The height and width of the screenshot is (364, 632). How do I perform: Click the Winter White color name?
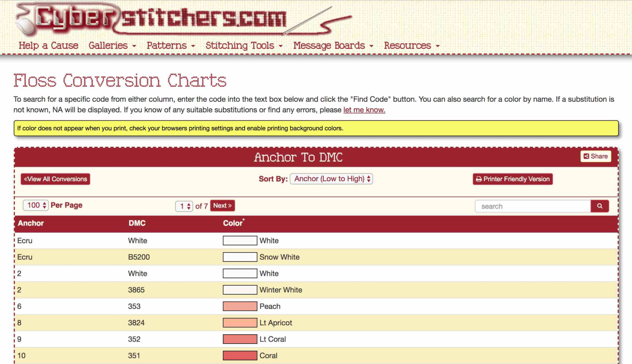281,290
